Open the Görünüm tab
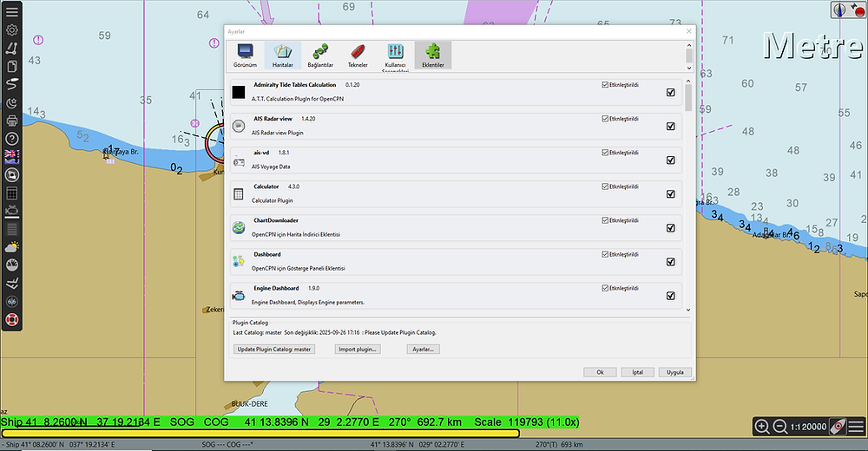This screenshot has width=868, height=451. [245, 56]
